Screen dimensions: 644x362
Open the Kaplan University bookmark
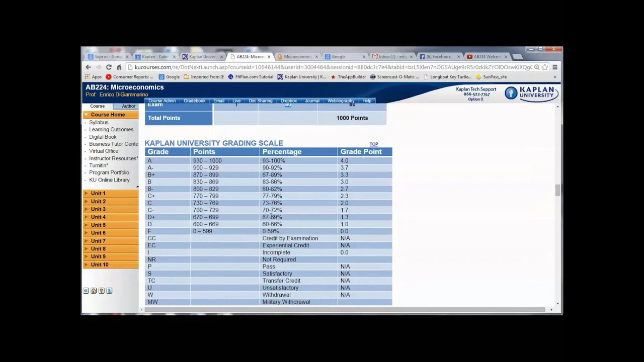pos(302,77)
